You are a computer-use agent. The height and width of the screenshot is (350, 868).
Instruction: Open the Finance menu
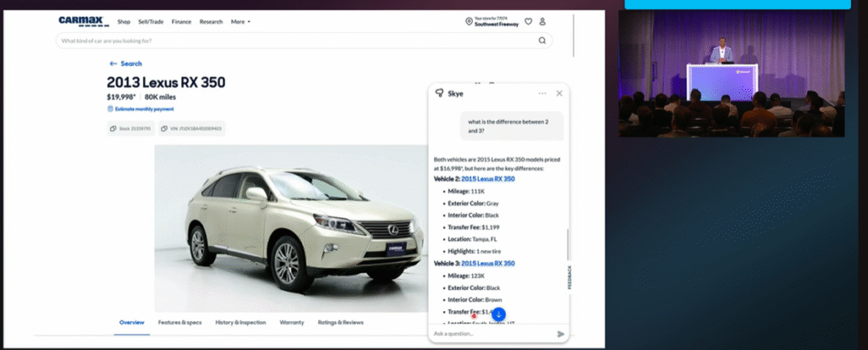point(181,21)
